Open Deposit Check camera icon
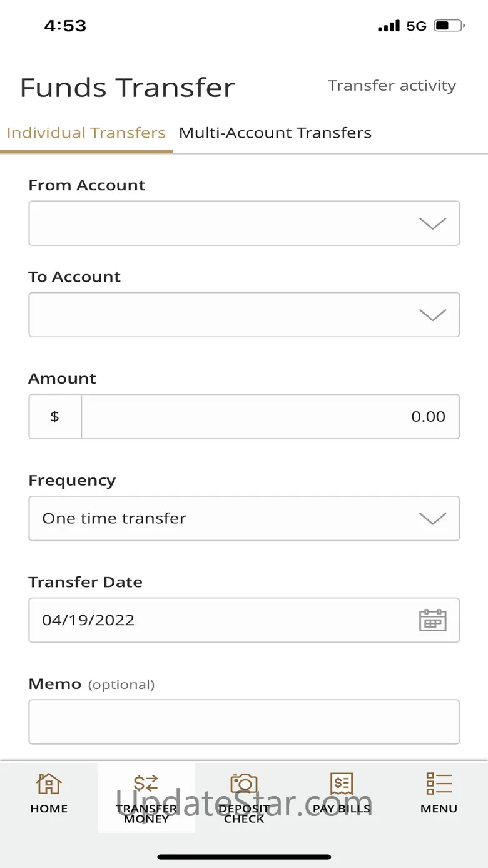 pos(244,784)
